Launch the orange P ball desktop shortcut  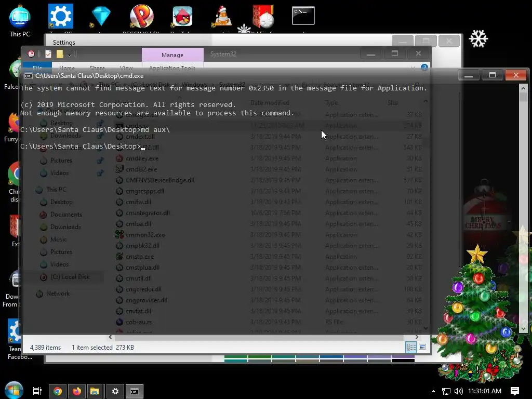(141, 16)
